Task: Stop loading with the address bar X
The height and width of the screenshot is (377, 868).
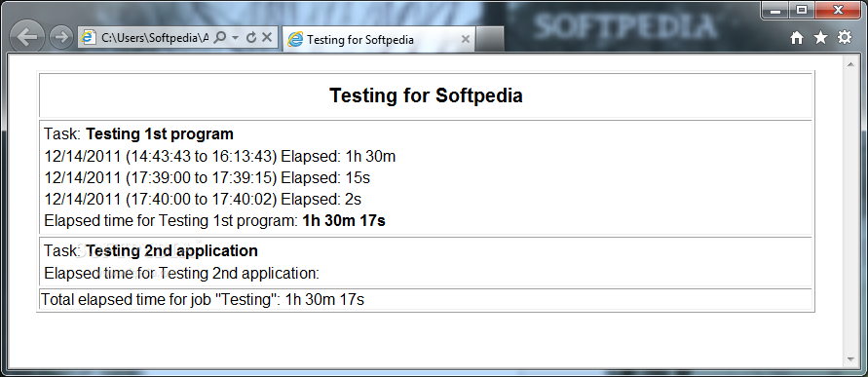Action: (x=267, y=38)
